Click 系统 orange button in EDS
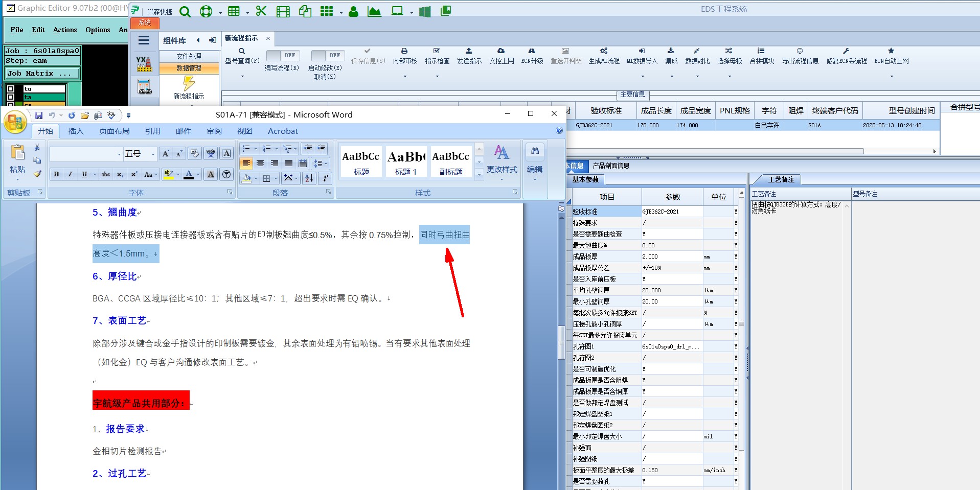This screenshot has width=980, height=490. tap(145, 23)
